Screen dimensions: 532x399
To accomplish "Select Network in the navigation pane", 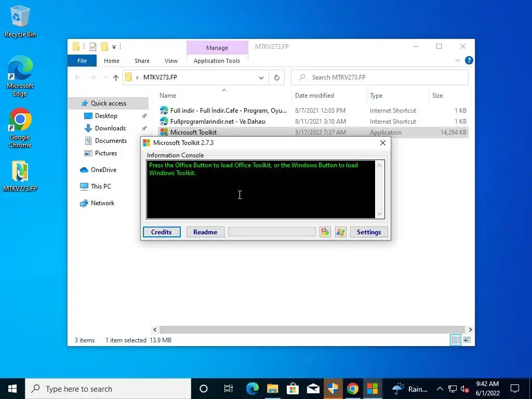I will click(102, 203).
